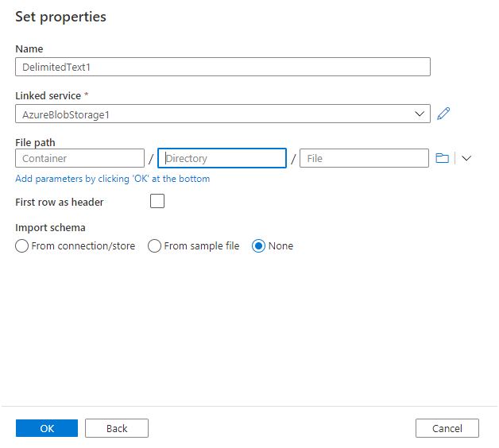499x448 pixels.
Task: Click the File path label
Action: (x=35, y=142)
